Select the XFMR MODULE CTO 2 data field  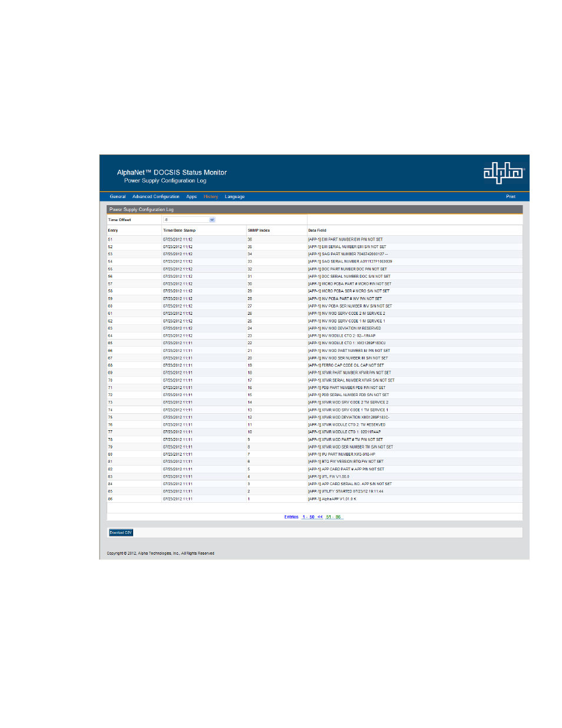347,424
